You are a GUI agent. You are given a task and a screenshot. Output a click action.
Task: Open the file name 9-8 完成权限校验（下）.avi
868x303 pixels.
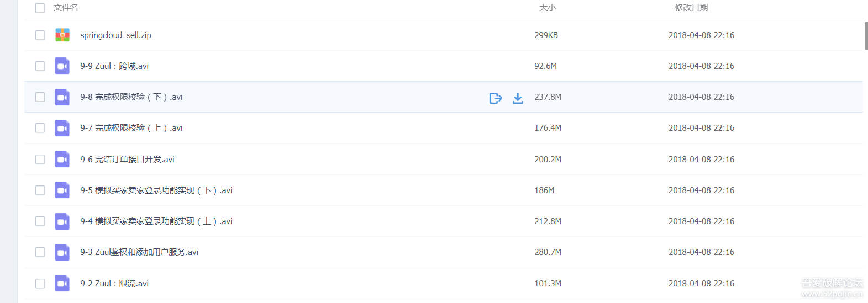point(131,97)
